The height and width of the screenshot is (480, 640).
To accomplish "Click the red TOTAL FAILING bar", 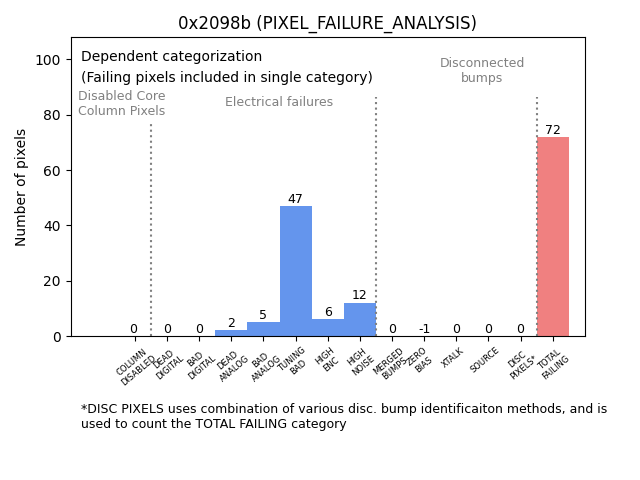I will point(553,237).
